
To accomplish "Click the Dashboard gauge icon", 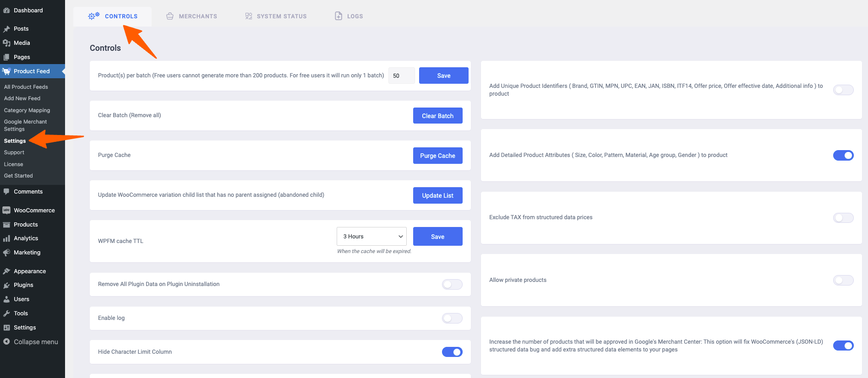I will tap(6, 11).
